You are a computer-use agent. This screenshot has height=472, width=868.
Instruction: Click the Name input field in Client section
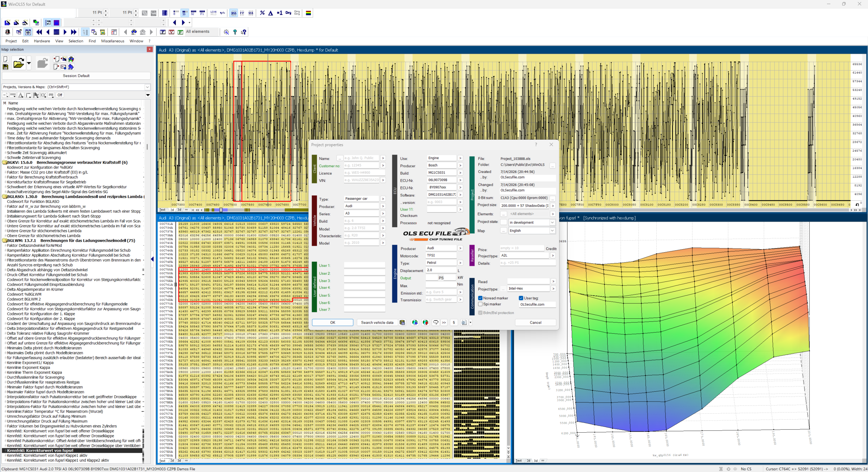point(361,158)
